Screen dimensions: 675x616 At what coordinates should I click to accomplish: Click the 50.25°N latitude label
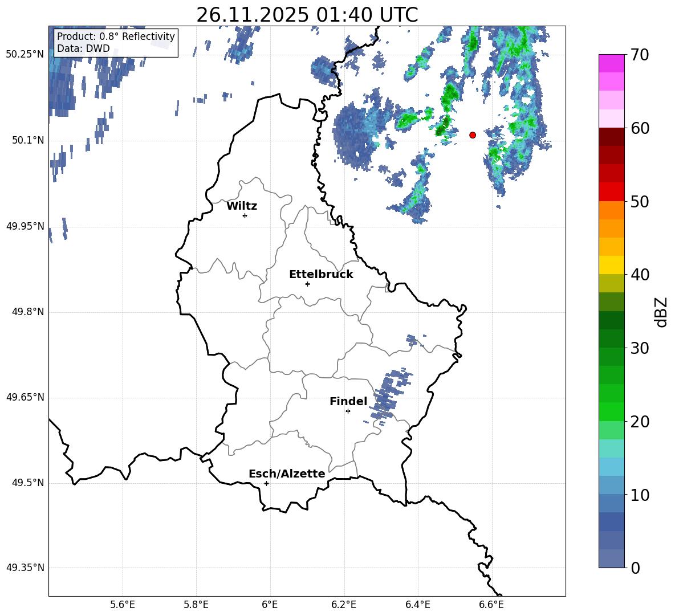click(x=25, y=55)
